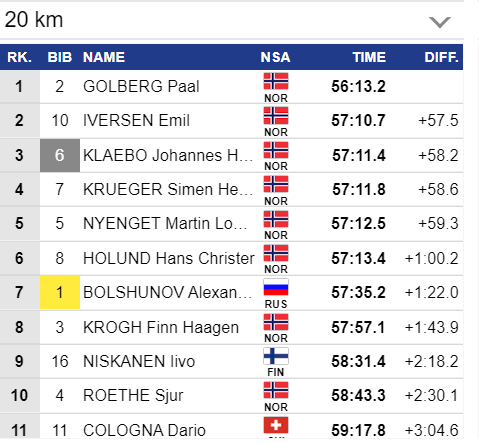Viewport: 479px width, 444px height.
Task: Click Norway flag beside KROGH Finn Haagen
Action: [276, 322]
